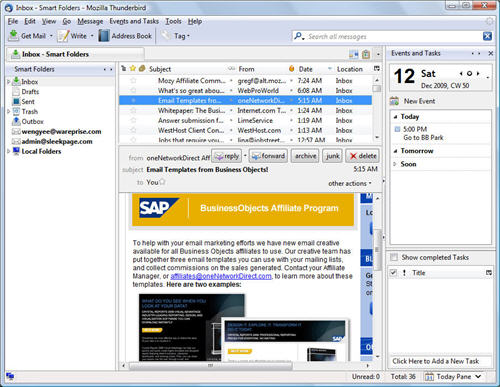Click message body vertical scrollbar thumb

pos(378,250)
